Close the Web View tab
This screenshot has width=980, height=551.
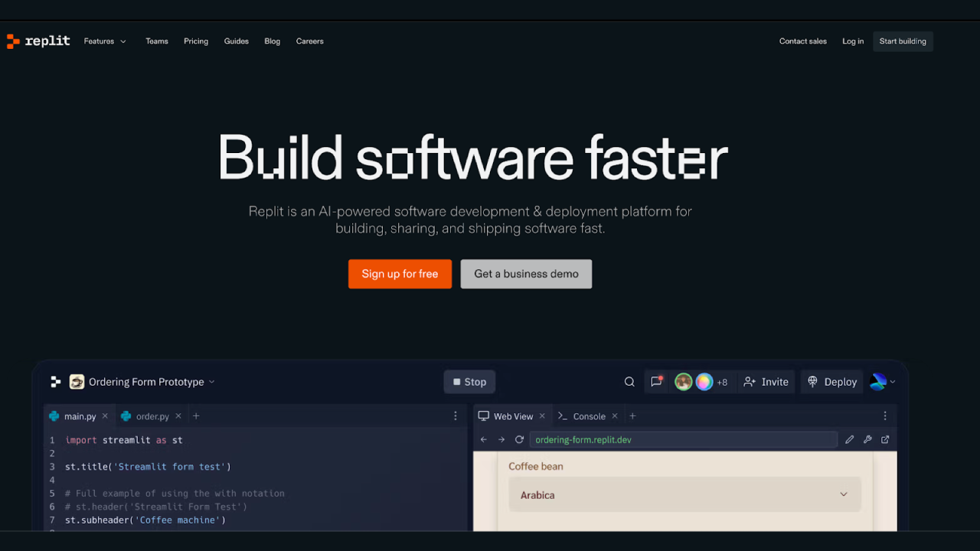[x=542, y=416]
